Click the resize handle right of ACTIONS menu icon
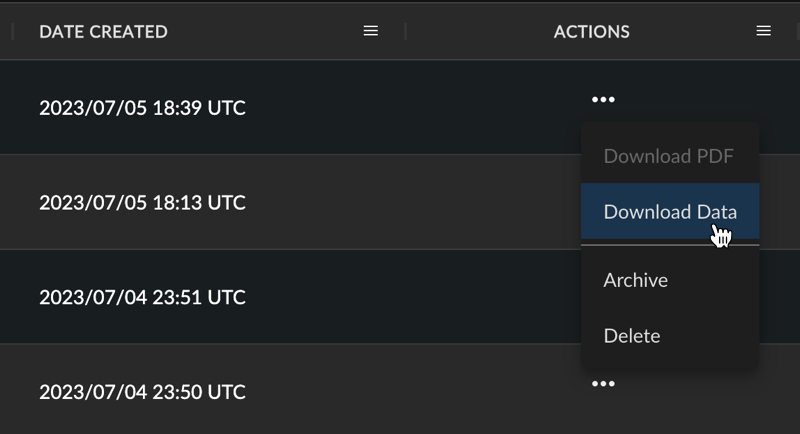Screen dimensions: 800x434 pos(798,31)
